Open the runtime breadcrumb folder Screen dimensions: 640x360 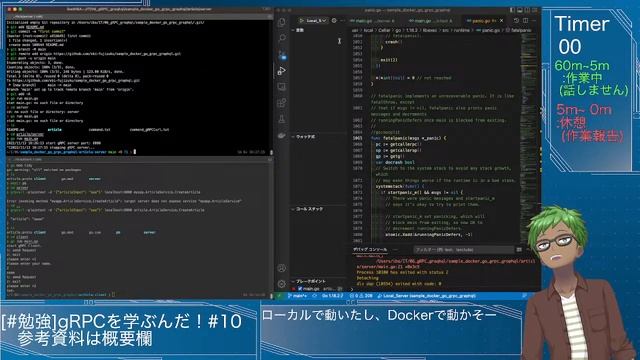[x=462, y=30]
